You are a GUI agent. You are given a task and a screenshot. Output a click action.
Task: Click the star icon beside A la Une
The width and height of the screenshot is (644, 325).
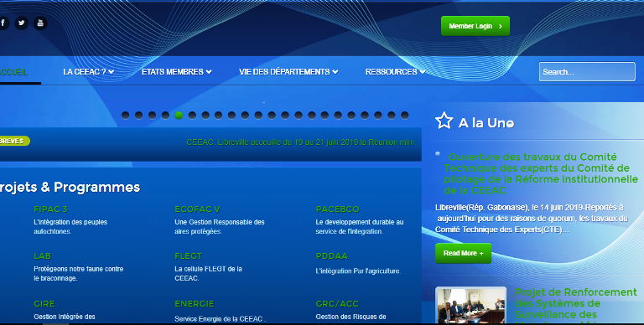coord(444,121)
